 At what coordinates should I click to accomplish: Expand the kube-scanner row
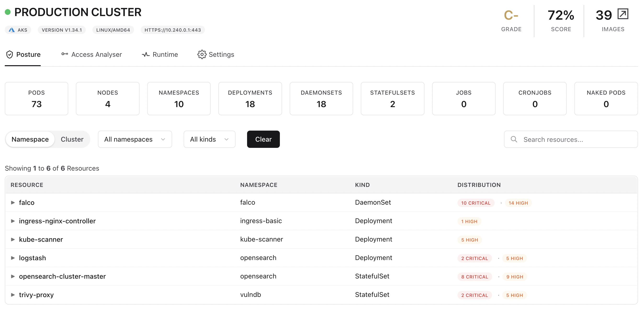point(13,239)
